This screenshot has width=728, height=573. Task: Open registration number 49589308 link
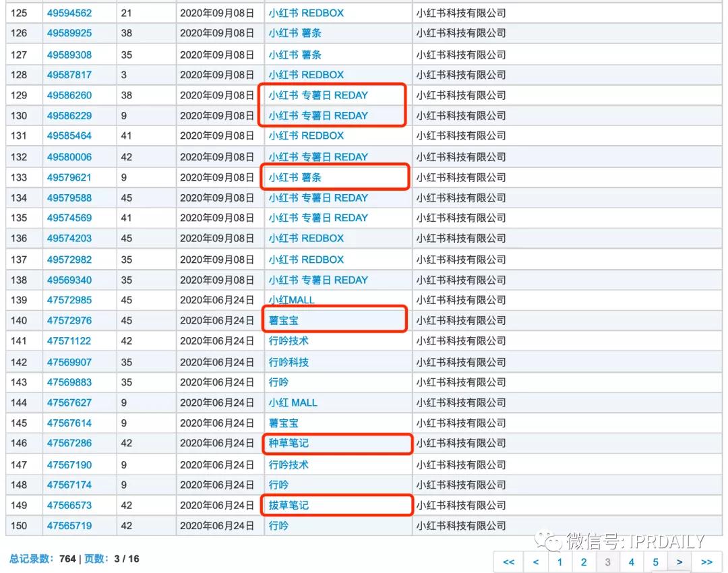pyautogui.click(x=69, y=55)
